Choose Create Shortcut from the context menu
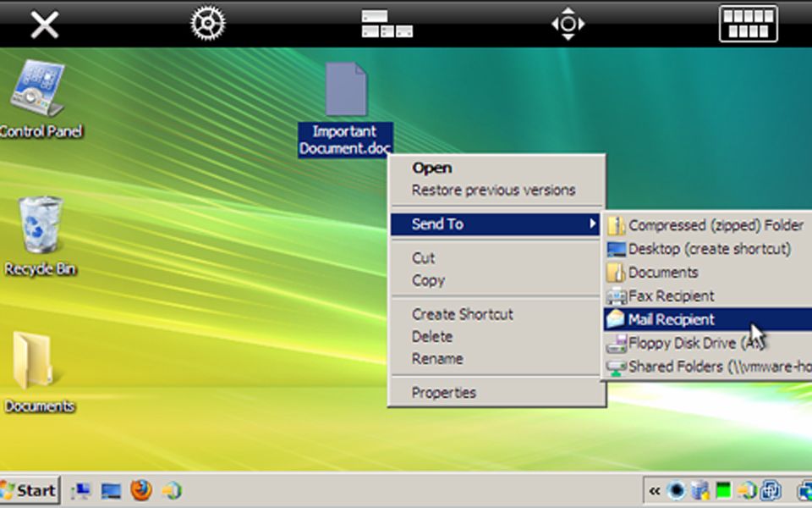Image resolution: width=812 pixels, height=508 pixels. 497,314
